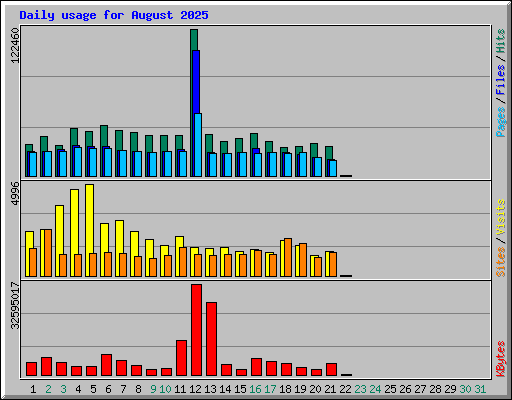Click the Files legend label

[x=500, y=79]
